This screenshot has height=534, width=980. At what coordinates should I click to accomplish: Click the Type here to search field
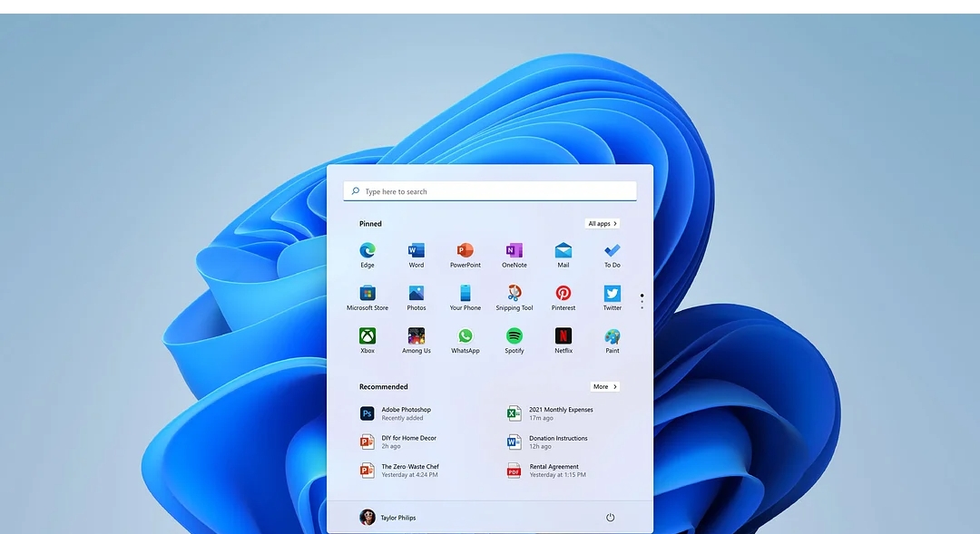tap(490, 191)
